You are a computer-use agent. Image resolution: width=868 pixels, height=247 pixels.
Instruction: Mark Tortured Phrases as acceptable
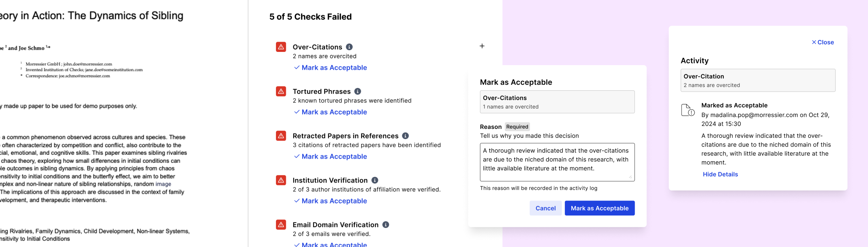click(x=331, y=112)
